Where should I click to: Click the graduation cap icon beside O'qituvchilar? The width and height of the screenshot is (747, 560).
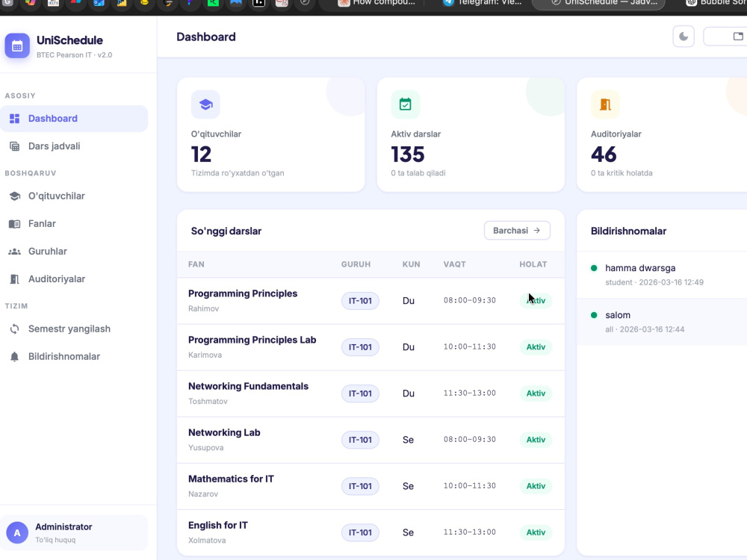(15, 196)
